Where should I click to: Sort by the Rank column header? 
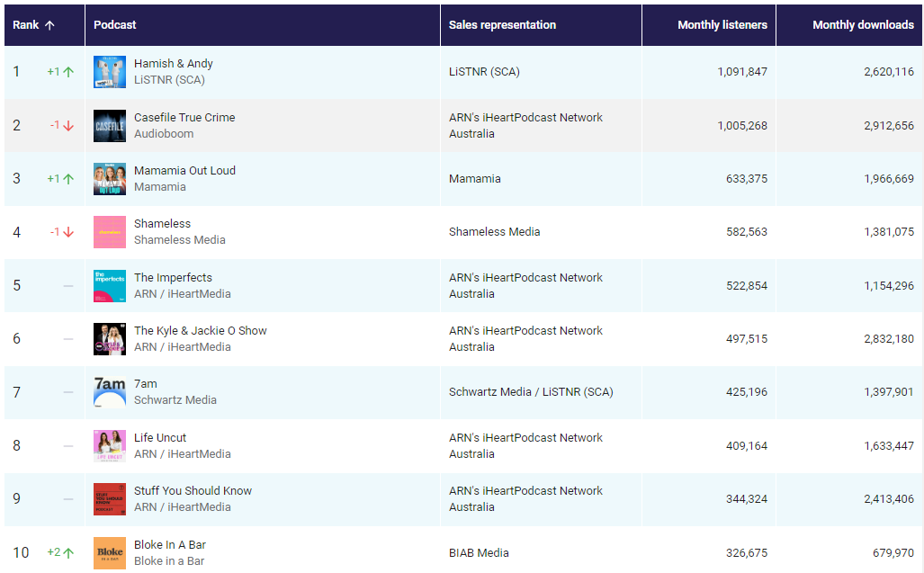pyautogui.click(x=44, y=24)
